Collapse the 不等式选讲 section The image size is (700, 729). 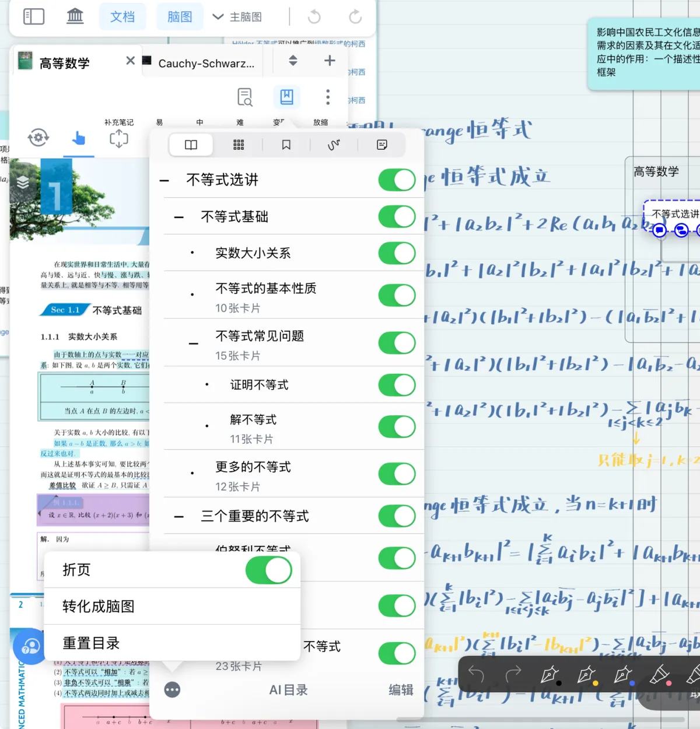pos(164,180)
